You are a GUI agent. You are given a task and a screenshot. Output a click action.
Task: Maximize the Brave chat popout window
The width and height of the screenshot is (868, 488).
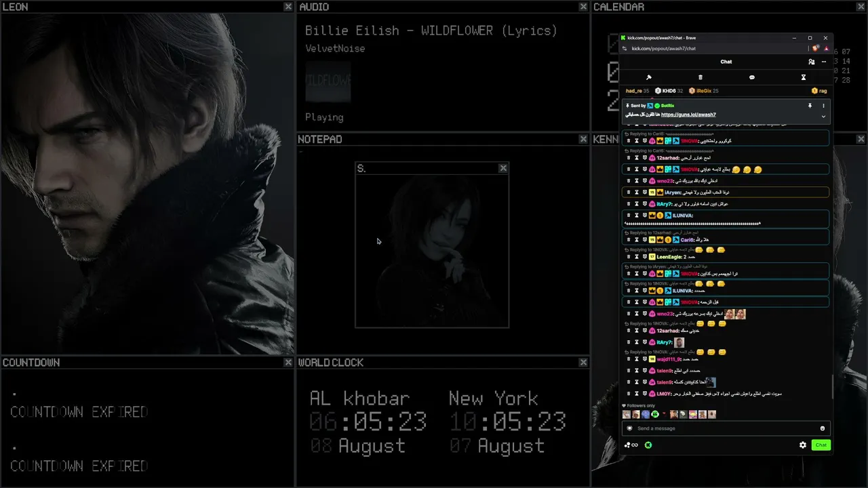(810, 38)
